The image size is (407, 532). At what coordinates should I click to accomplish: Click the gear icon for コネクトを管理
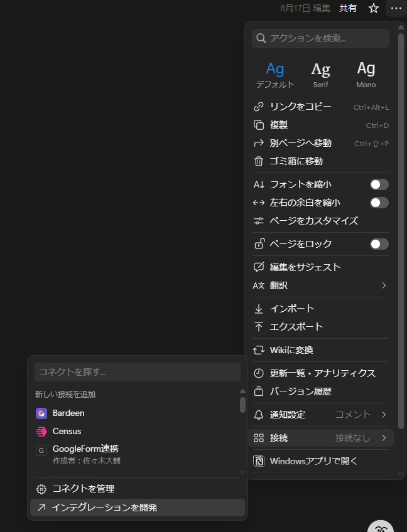click(x=41, y=489)
